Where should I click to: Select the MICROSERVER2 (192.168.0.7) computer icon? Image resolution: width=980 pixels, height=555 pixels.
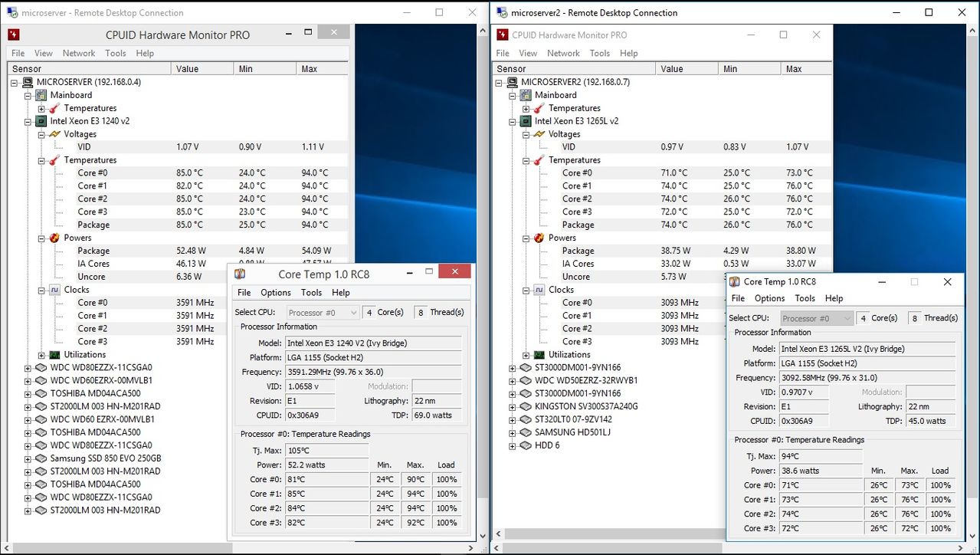(x=512, y=82)
